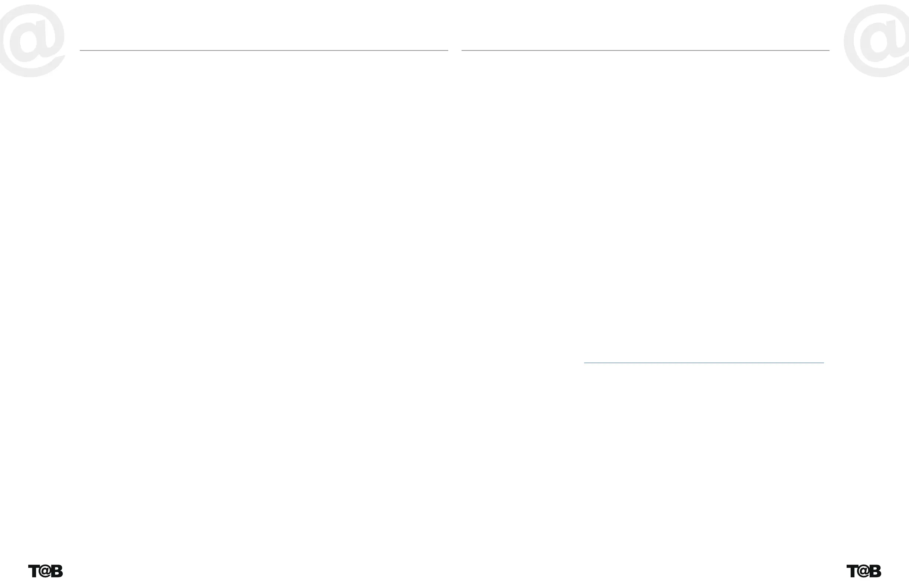The height and width of the screenshot is (588, 909).
Task: Click letter B of right page T@B logo
Action: coord(875,571)
